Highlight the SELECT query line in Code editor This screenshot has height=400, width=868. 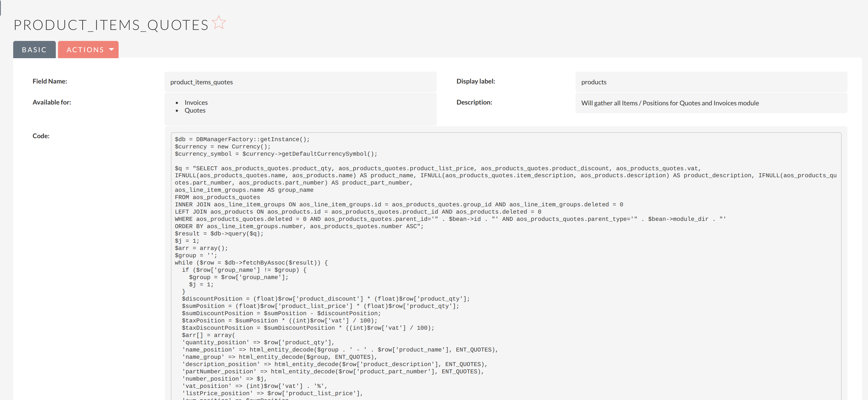(x=404, y=168)
